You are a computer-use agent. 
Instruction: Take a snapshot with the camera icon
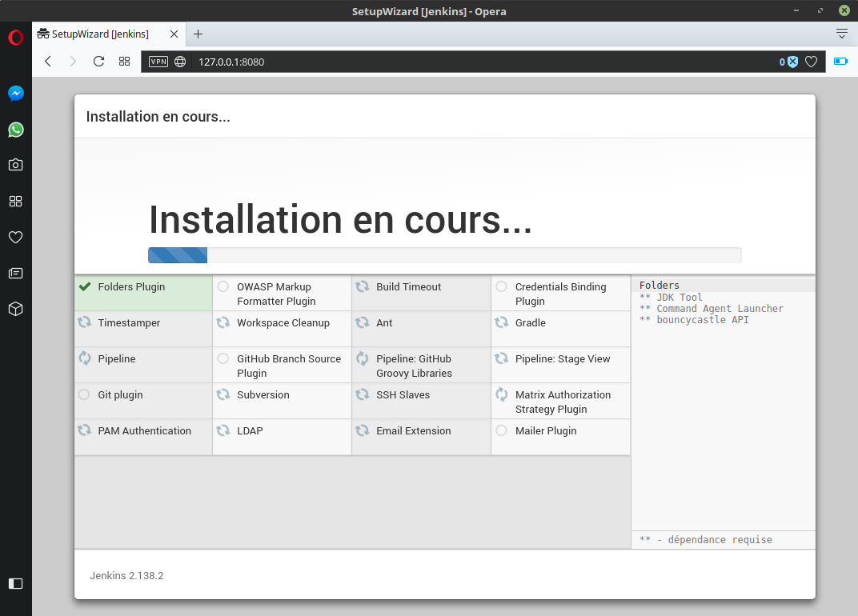tap(15, 165)
